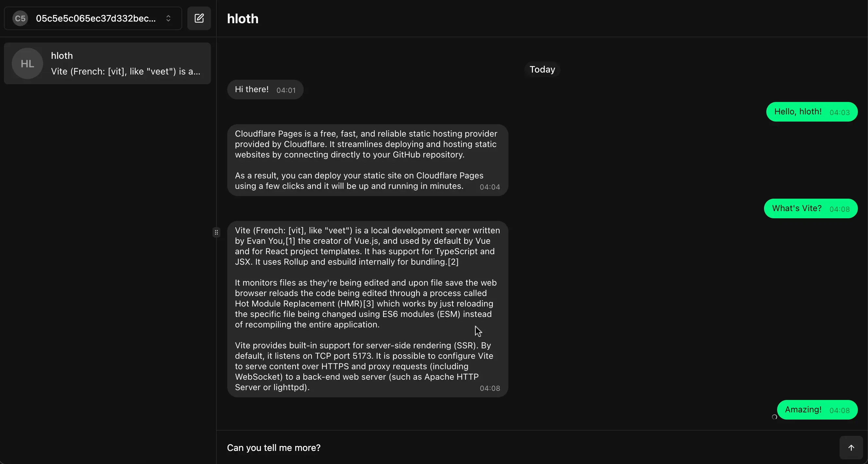Image resolution: width=868 pixels, height=464 pixels.
Task: Select the Amazing! green message bubble
Action: point(818,409)
